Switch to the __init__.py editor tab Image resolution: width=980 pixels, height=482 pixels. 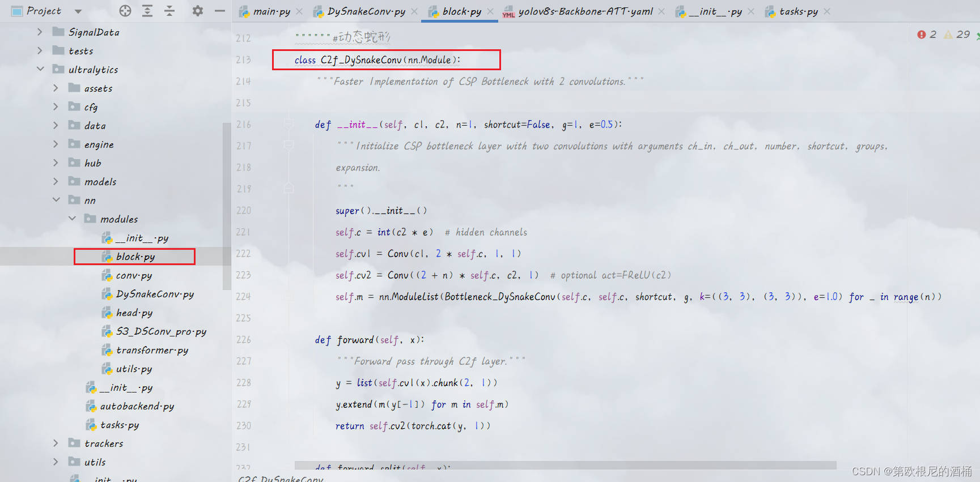715,11
